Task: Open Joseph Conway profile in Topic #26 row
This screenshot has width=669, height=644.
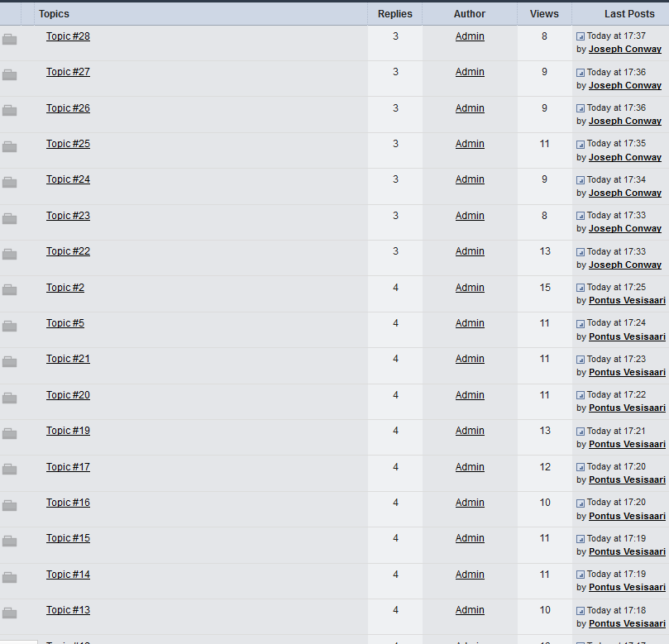Action: click(625, 122)
